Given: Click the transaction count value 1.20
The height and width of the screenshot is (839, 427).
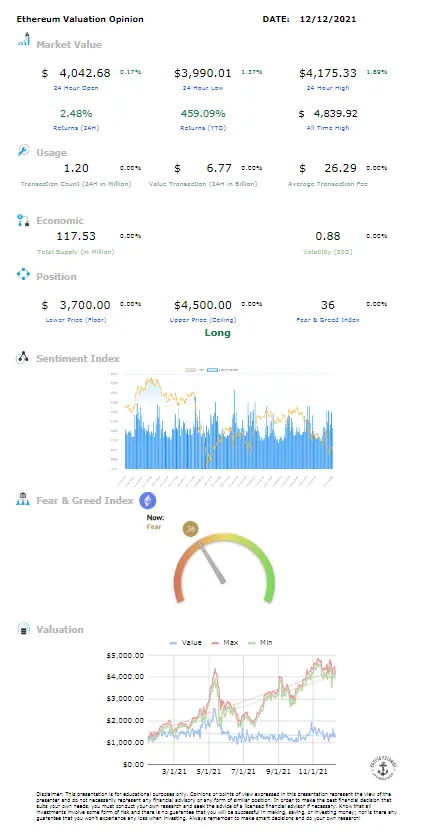Looking at the screenshot, I should point(76,168).
